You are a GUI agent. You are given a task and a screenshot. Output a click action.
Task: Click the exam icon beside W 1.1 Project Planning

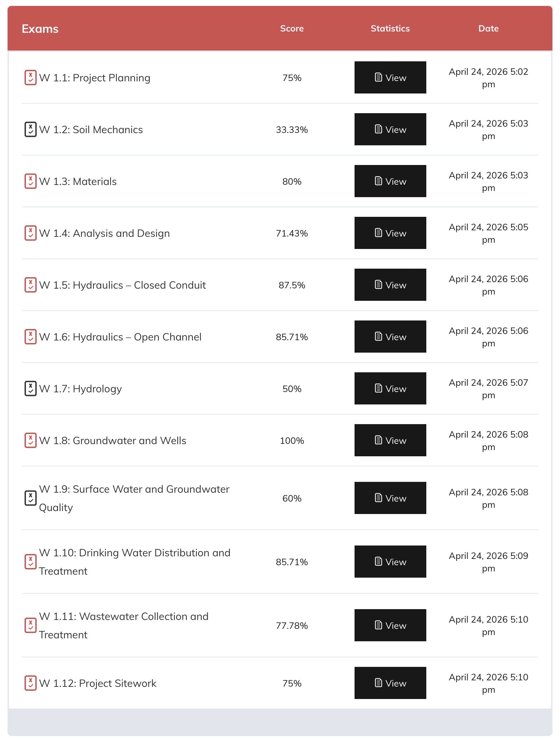point(30,78)
